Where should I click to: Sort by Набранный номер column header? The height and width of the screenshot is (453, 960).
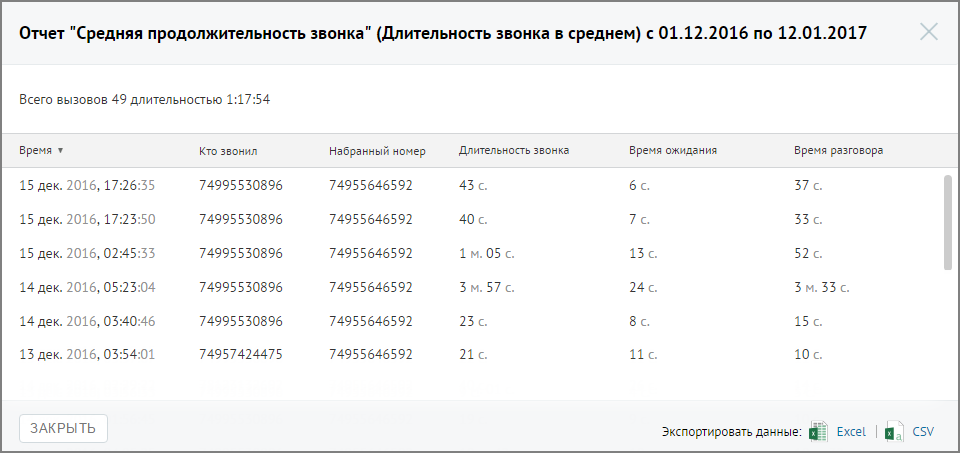click(x=377, y=151)
